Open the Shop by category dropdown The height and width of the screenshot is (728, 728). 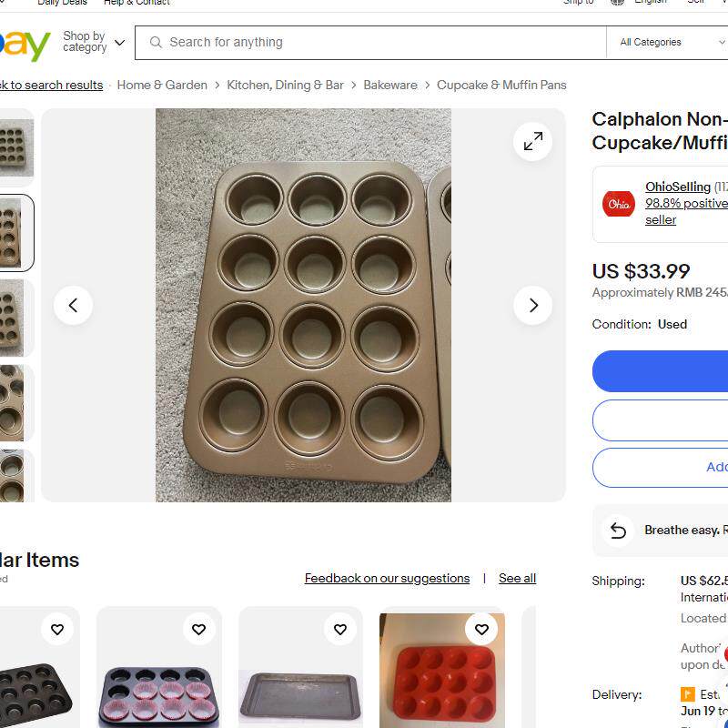[x=93, y=42]
